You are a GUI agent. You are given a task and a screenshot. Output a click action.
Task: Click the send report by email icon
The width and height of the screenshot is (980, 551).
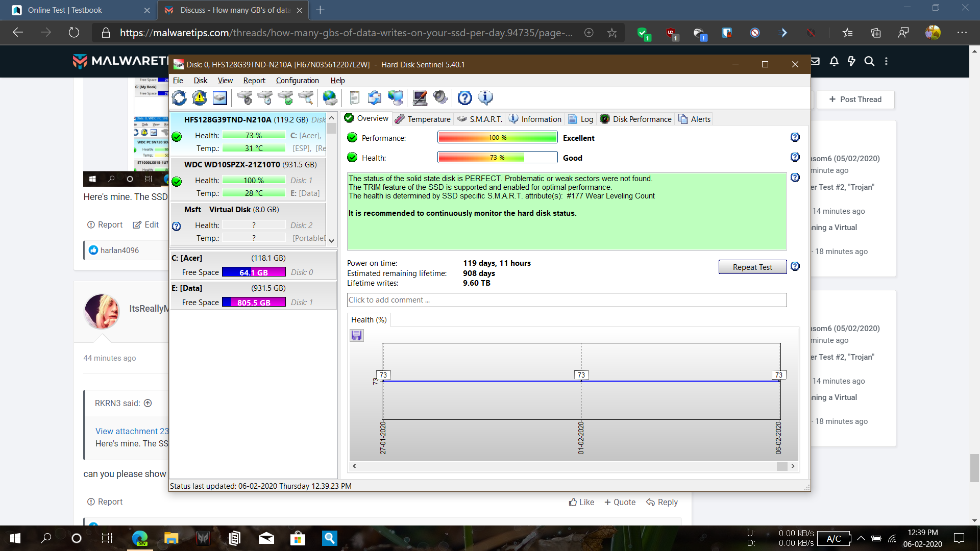[375, 97]
